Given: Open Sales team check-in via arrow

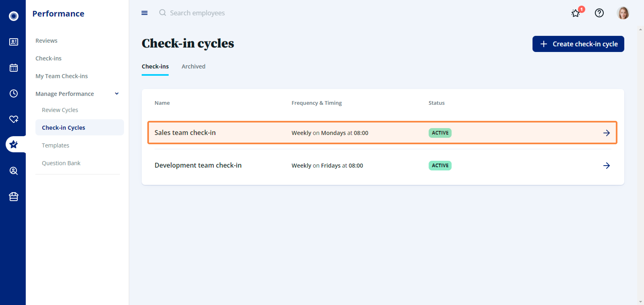Looking at the screenshot, I should pyautogui.click(x=606, y=133).
